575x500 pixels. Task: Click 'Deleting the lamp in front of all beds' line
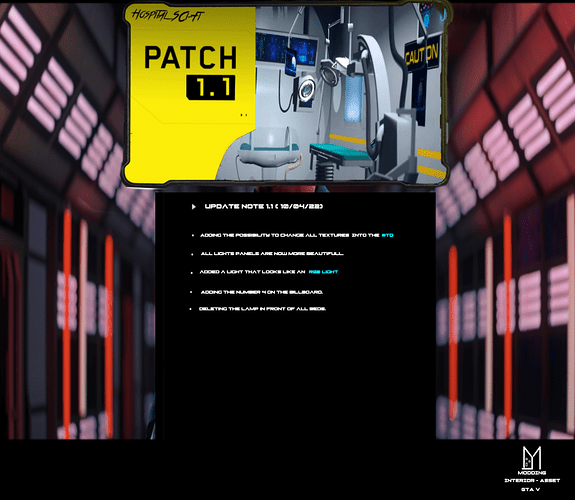click(x=262, y=309)
